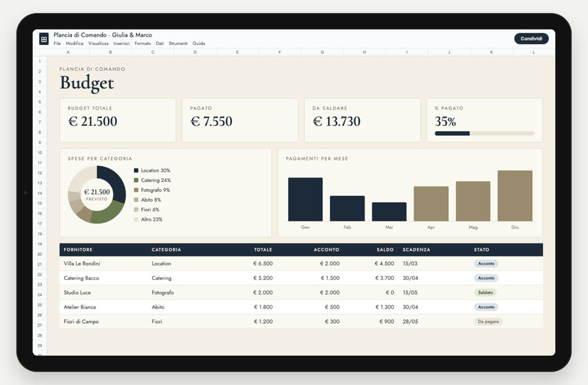Click the Scadenza column header
Viewport: 588px width, 385px height.
click(416, 250)
